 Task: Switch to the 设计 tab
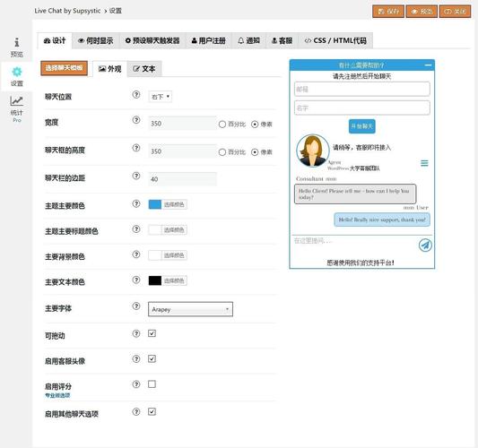point(55,40)
